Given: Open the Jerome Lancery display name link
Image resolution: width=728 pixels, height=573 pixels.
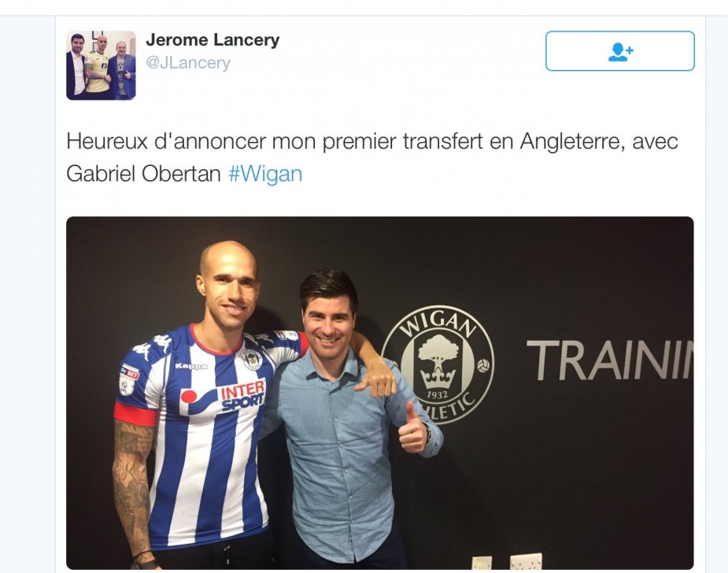Looking at the screenshot, I should 212,40.
